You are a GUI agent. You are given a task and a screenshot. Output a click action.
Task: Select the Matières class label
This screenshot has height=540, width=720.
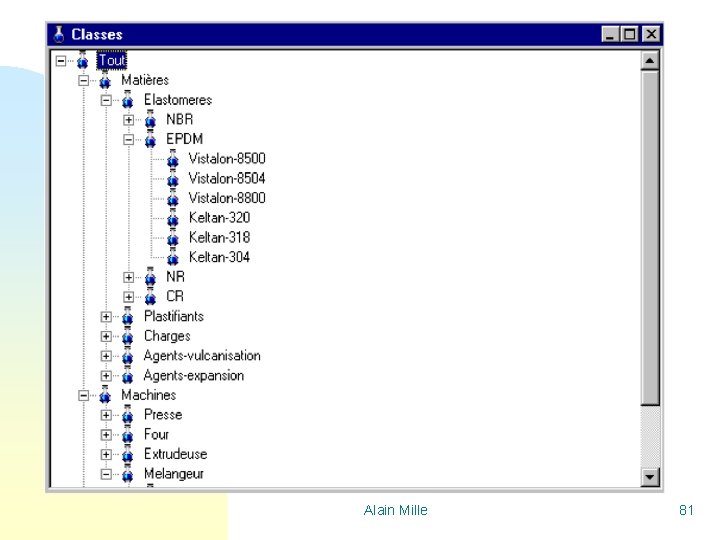tap(145, 80)
